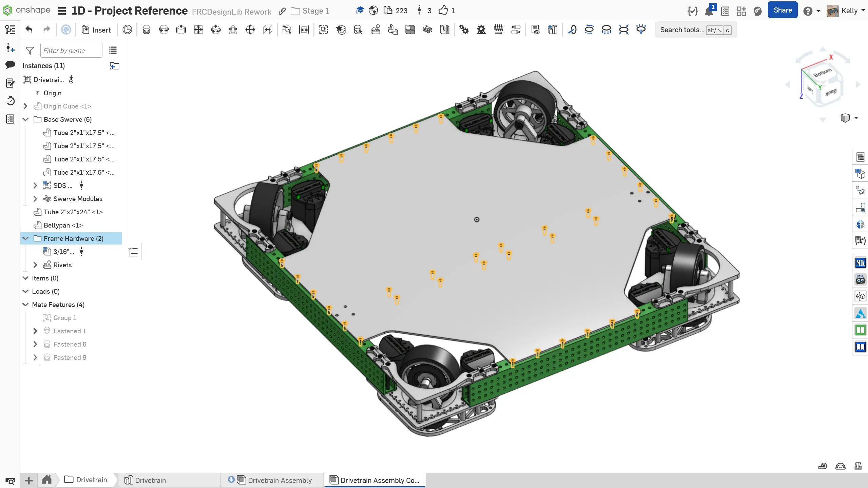The image size is (868, 488).
Task: Open the notifications bell icon
Action: (x=709, y=11)
